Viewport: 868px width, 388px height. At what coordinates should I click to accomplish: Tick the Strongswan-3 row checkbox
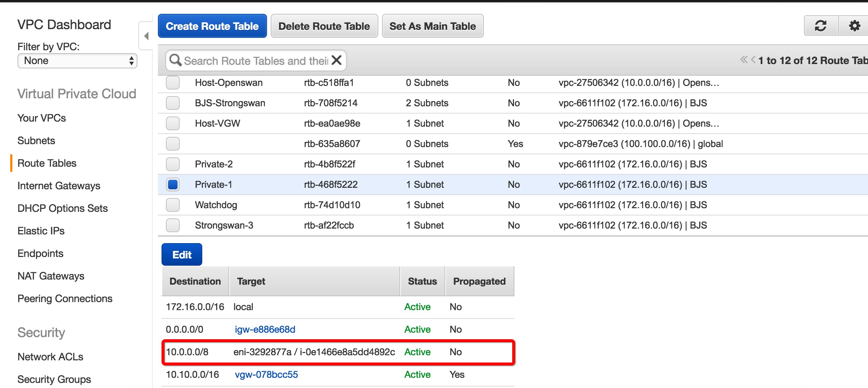click(x=173, y=225)
